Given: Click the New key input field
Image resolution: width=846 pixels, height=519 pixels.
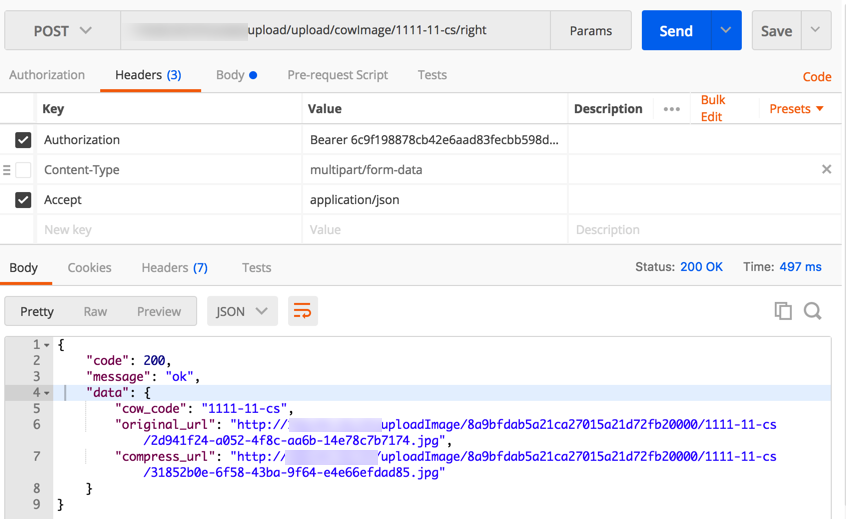Looking at the screenshot, I should coord(170,230).
